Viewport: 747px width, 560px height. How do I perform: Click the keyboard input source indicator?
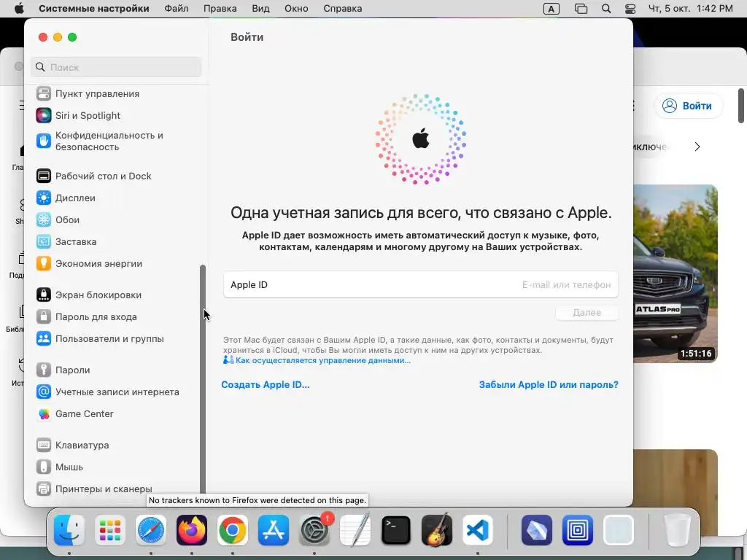point(551,9)
